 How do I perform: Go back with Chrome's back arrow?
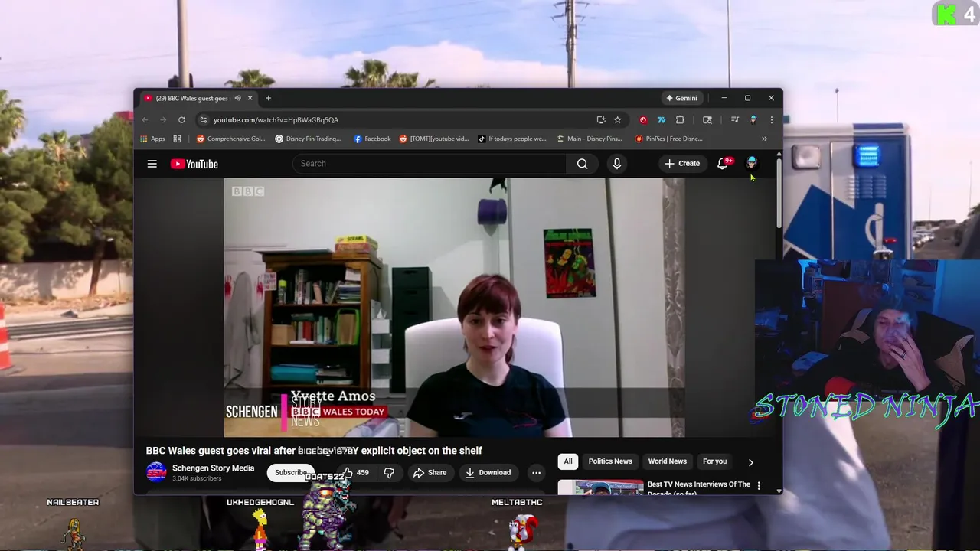click(x=145, y=119)
